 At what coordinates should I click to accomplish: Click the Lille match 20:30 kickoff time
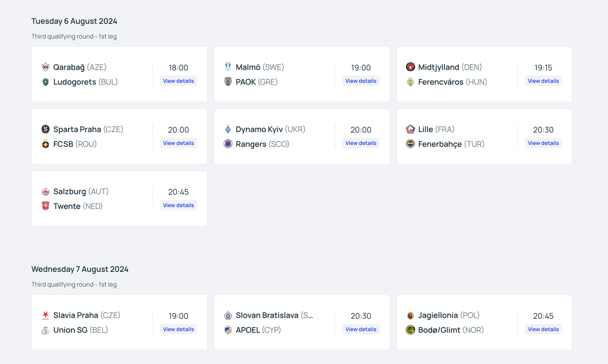(x=543, y=130)
